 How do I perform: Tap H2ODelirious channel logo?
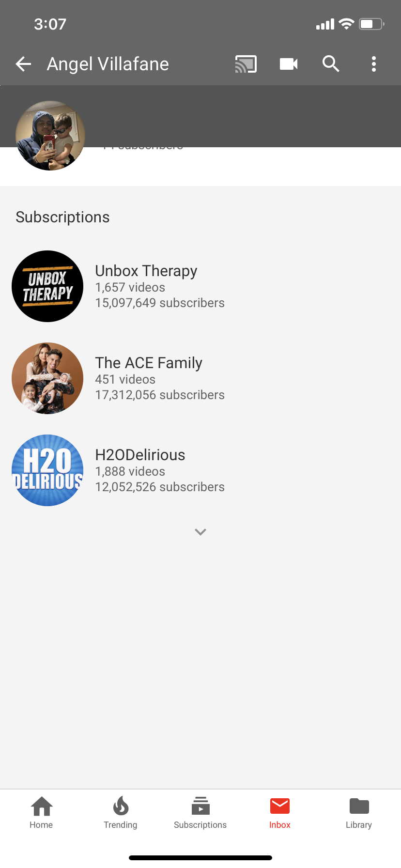47,470
